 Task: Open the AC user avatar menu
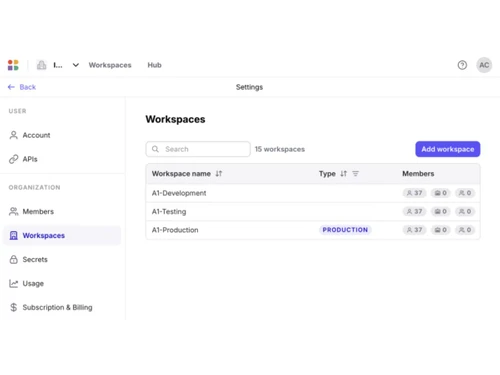click(484, 65)
